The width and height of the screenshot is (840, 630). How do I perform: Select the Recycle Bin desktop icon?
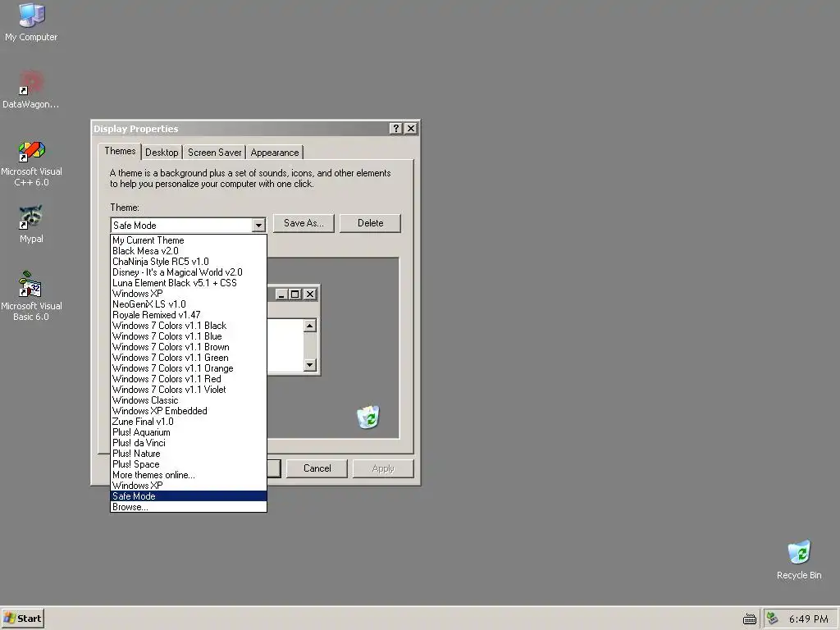(x=799, y=559)
